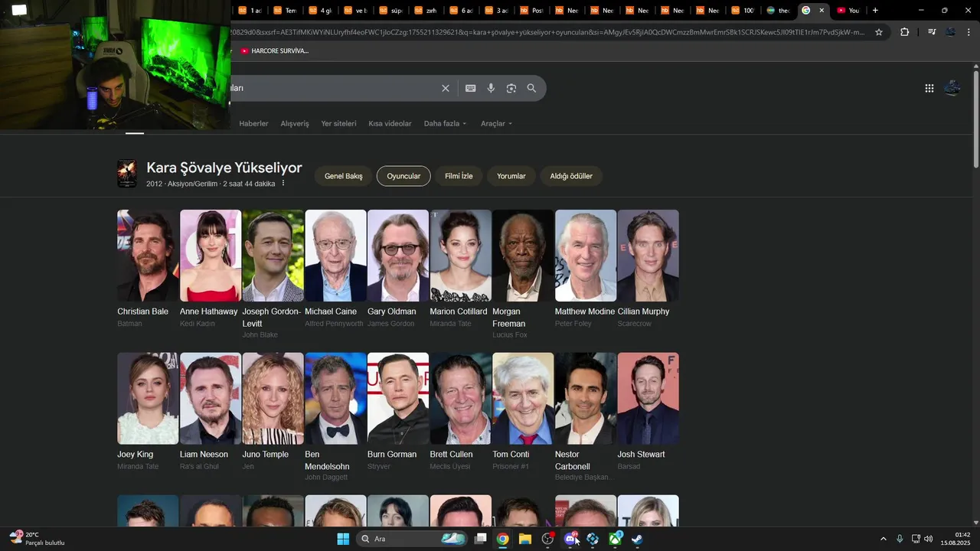The height and width of the screenshot is (551, 980).
Task: Select the Filmi İzle chip
Action: [459, 176]
